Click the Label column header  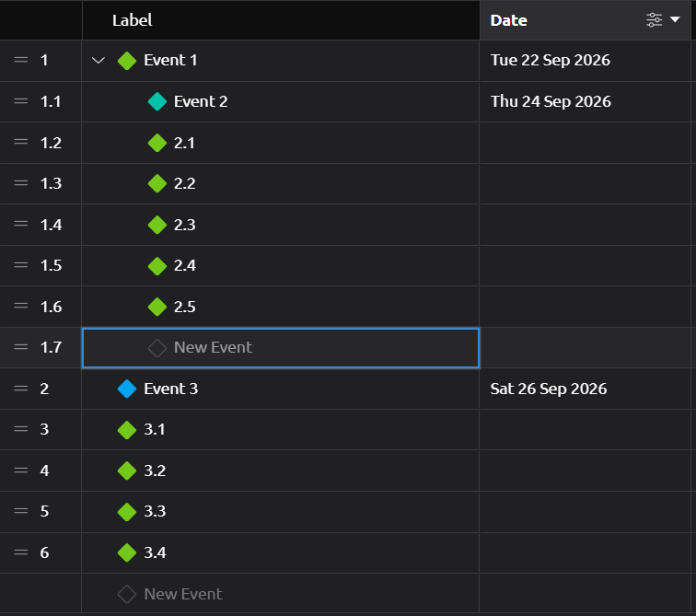coord(281,20)
